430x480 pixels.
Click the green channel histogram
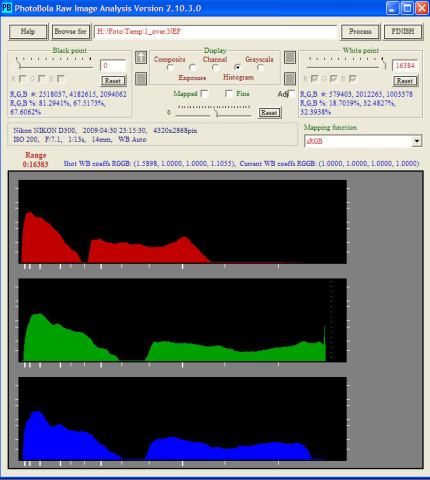tap(183, 320)
